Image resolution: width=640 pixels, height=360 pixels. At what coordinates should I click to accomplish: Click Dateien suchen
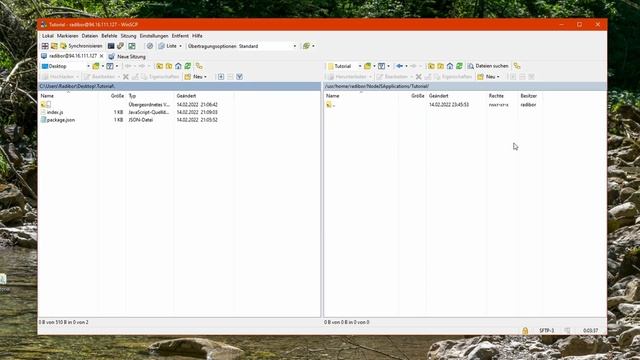pos(488,66)
